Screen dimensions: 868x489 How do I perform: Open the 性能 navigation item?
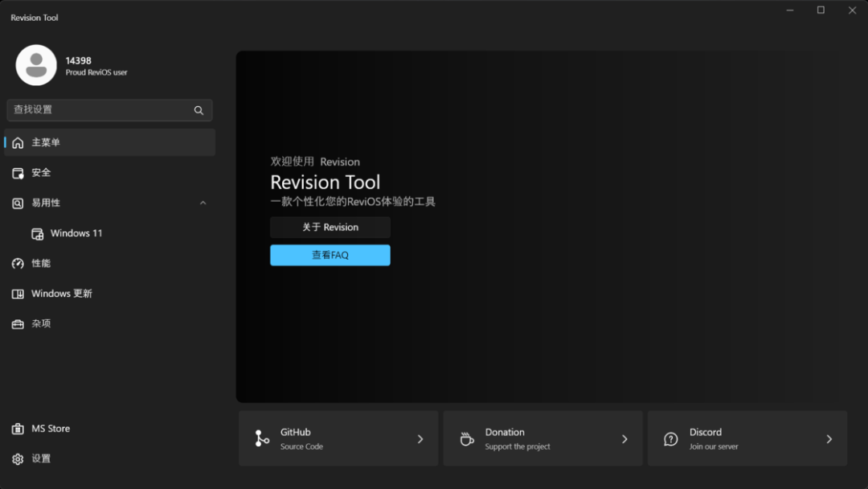point(109,263)
